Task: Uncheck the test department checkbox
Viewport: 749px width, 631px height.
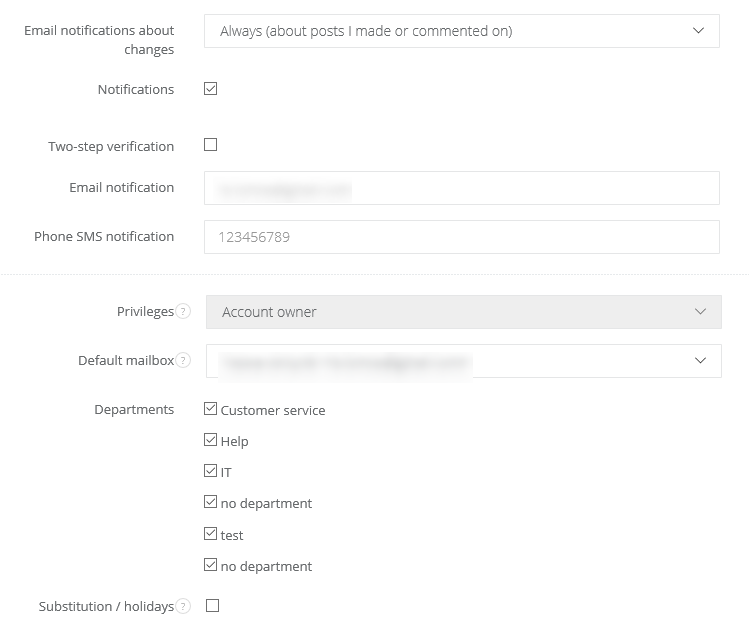Action: click(210, 534)
